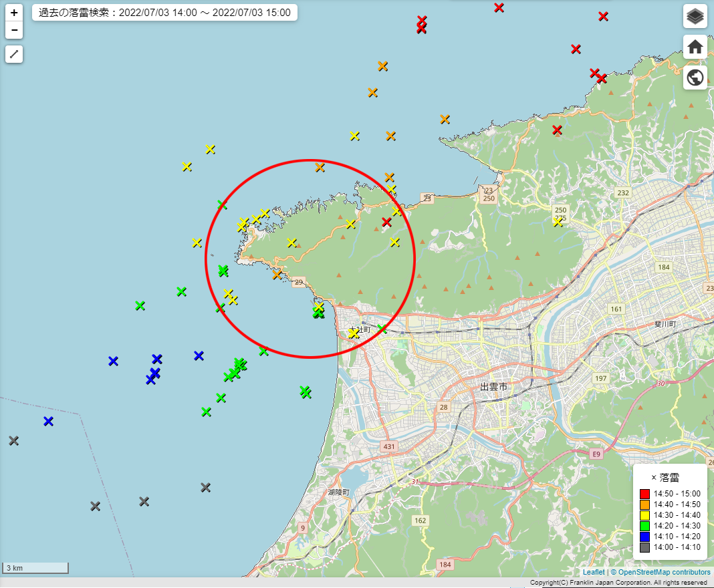Open the Leaflet attribution link
The image size is (714, 588).
click(x=593, y=573)
